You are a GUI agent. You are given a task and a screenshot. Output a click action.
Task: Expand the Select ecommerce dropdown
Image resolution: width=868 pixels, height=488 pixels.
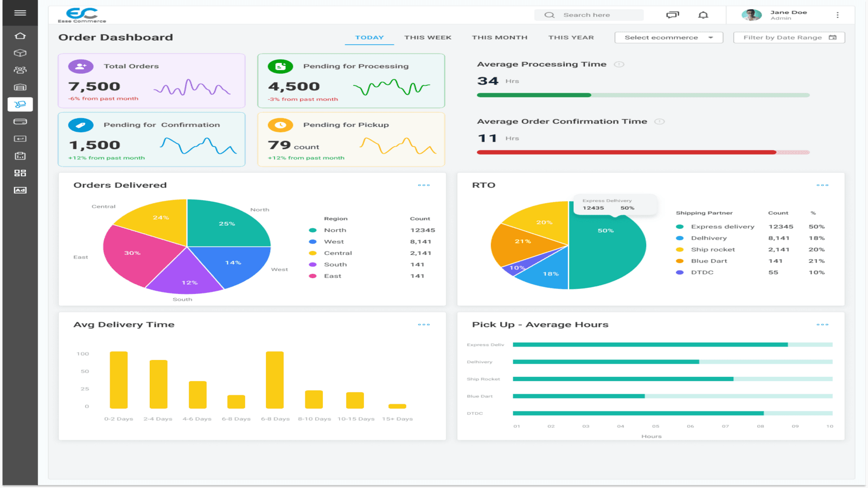[668, 37]
